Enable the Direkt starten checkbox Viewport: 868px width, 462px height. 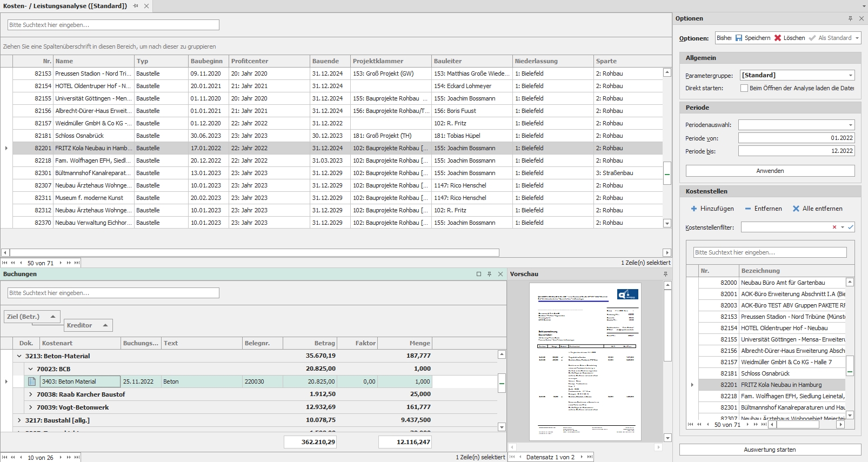(744, 88)
